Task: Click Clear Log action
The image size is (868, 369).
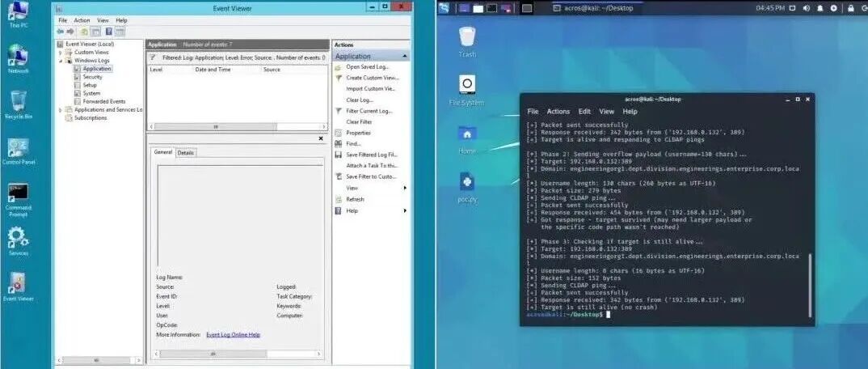Action: coord(360,100)
